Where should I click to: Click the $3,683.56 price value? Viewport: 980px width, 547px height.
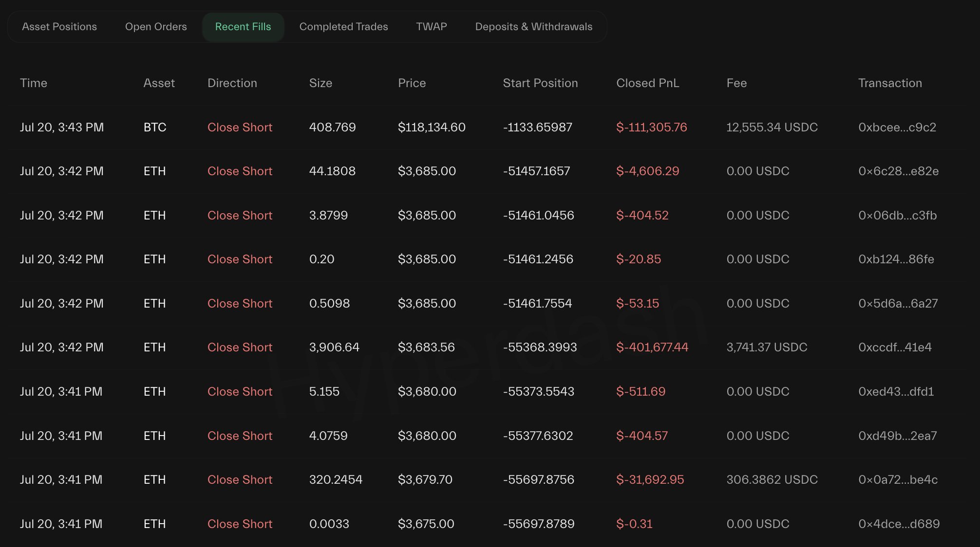coord(426,347)
